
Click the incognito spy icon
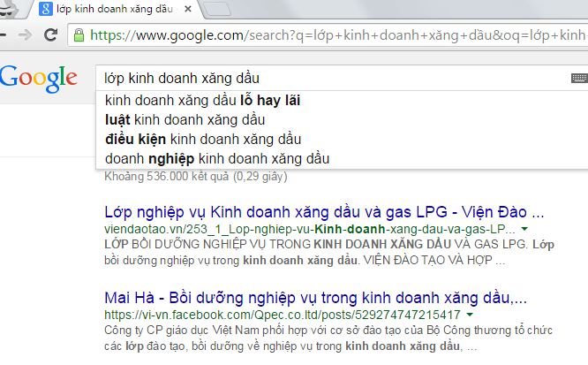(x=7, y=9)
